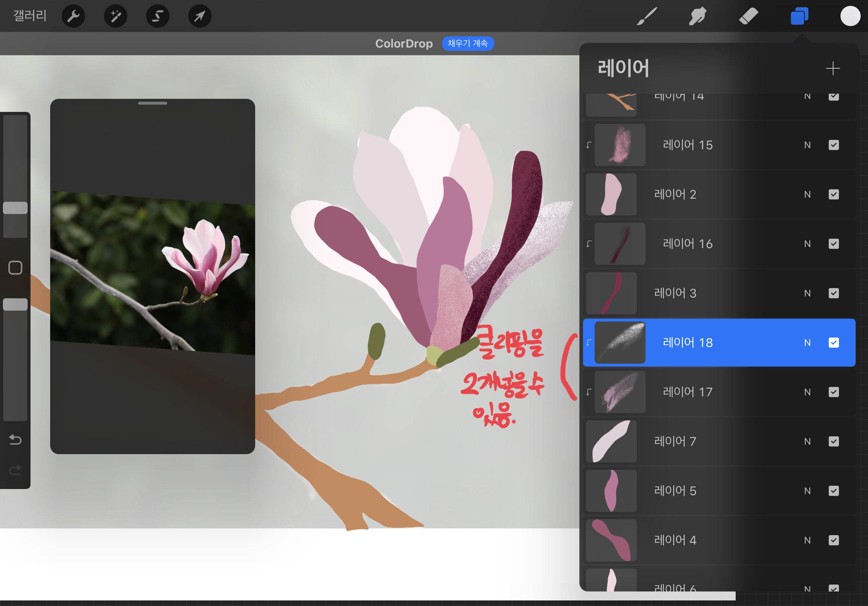Activate the Transform arrow tool

click(x=200, y=16)
